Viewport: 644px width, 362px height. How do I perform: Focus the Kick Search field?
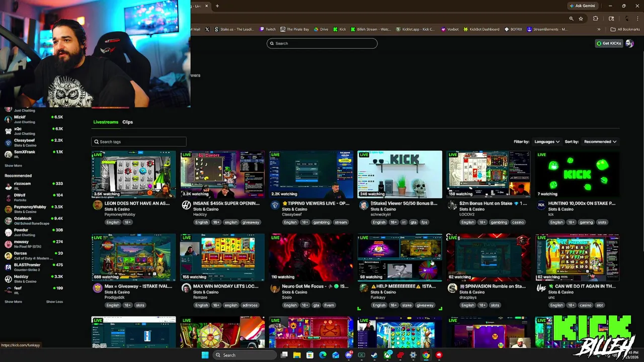pyautogui.click(x=322, y=43)
